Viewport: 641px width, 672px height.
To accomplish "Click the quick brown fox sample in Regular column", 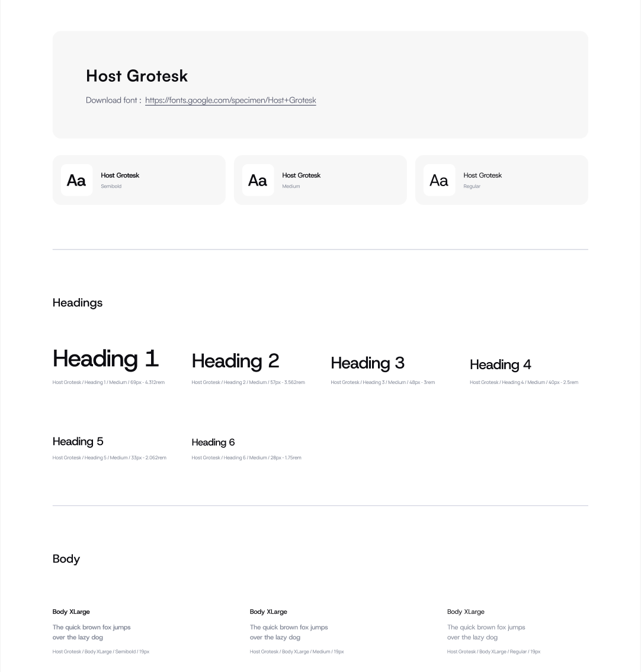I will click(x=486, y=632).
